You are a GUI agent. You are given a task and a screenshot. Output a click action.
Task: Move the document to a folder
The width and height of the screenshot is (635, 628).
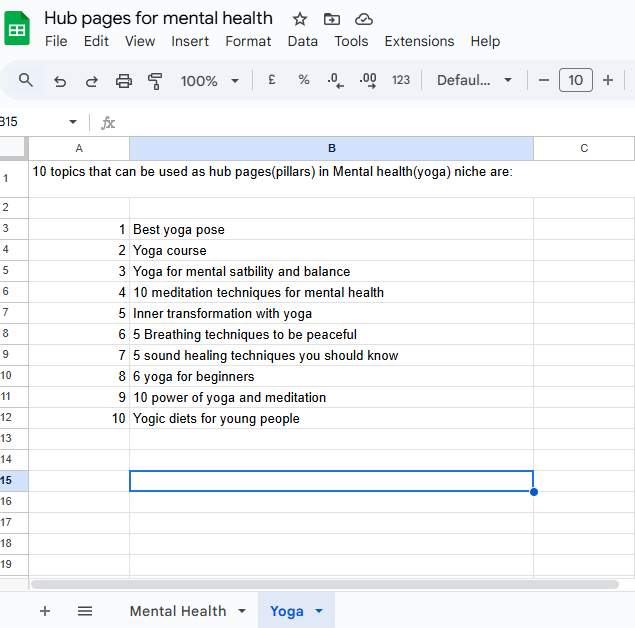(x=332, y=19)
